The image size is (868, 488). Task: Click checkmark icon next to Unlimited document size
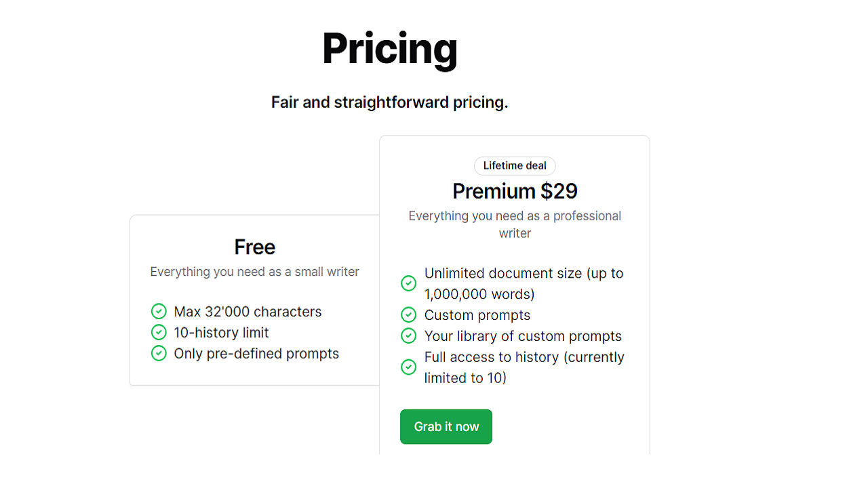point(409,283)
